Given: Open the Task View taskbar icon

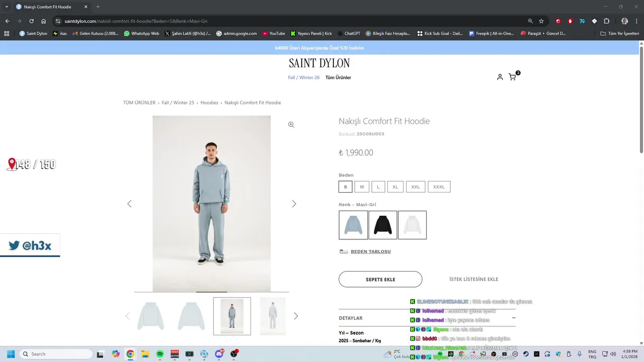Looking at the screenshot, I should click(x=100, y=354).
